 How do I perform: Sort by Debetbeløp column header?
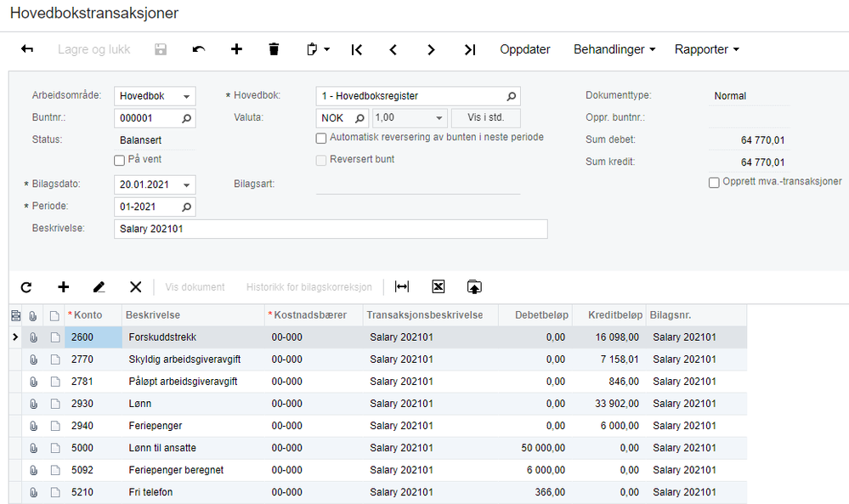point(535,315)
